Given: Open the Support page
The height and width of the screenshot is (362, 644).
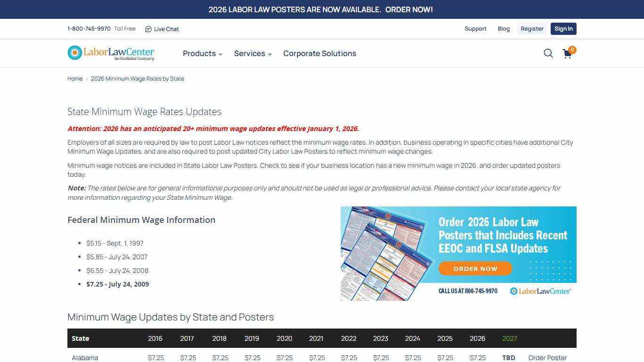Looking at the screenshot, I should tap(475, 29).
